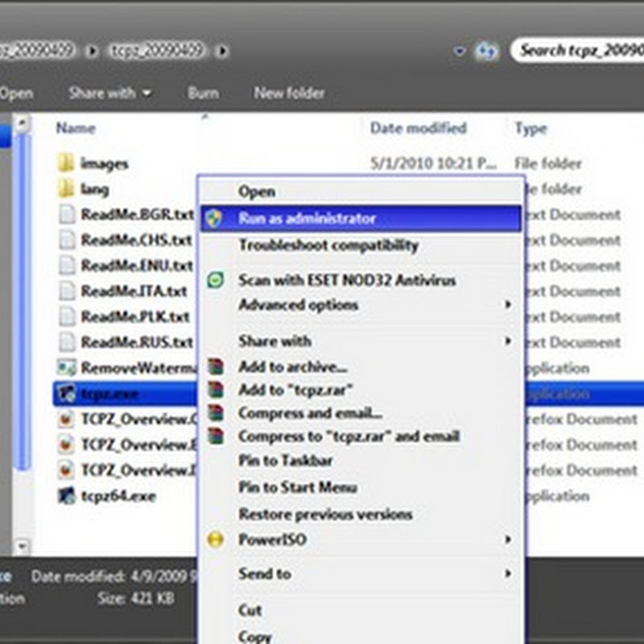Choose Troubleshoot compatibility

[361, 246]
